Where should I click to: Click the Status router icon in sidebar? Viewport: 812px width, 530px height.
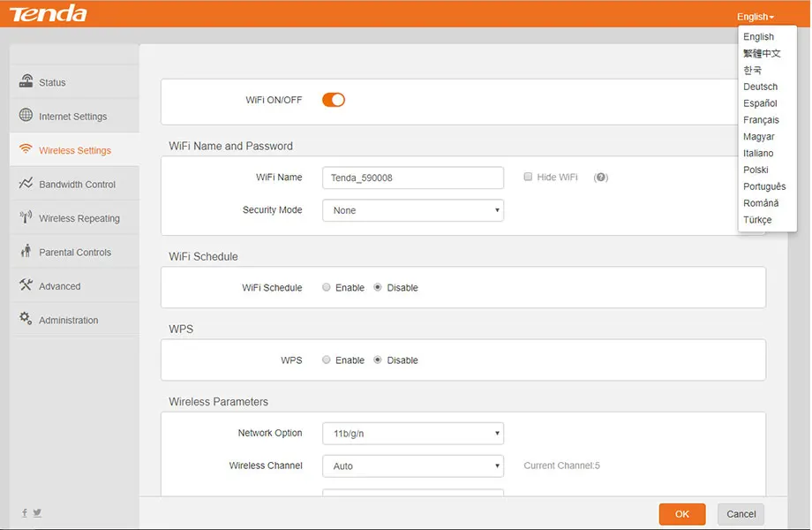(x=26, y=81)
